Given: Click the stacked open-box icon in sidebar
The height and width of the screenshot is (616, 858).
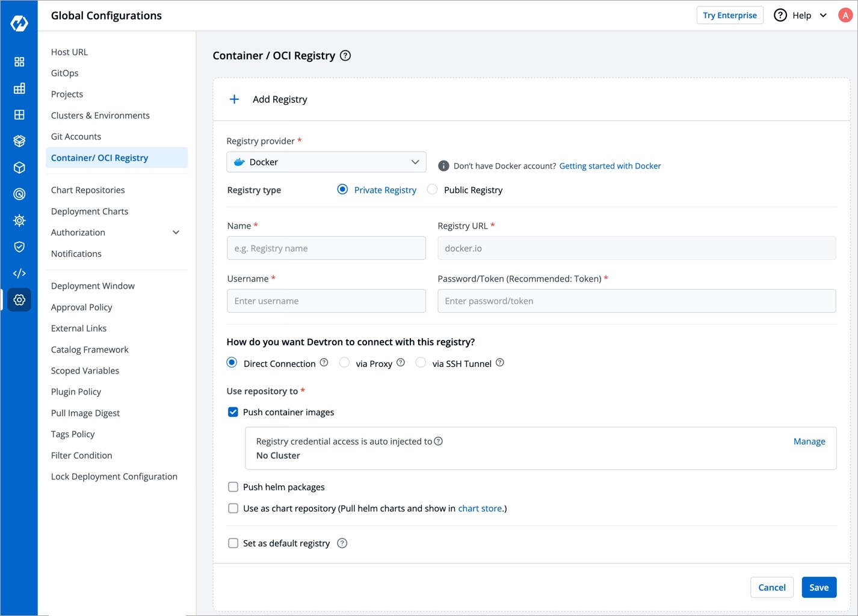Looking at the screenshot, I should point(19,141).
